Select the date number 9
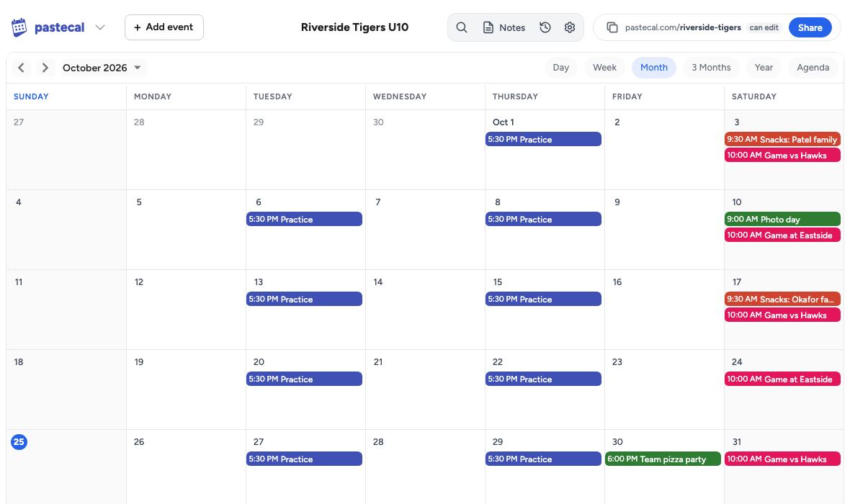The height and width of the screenshot is (504, 850). [617, 202]
